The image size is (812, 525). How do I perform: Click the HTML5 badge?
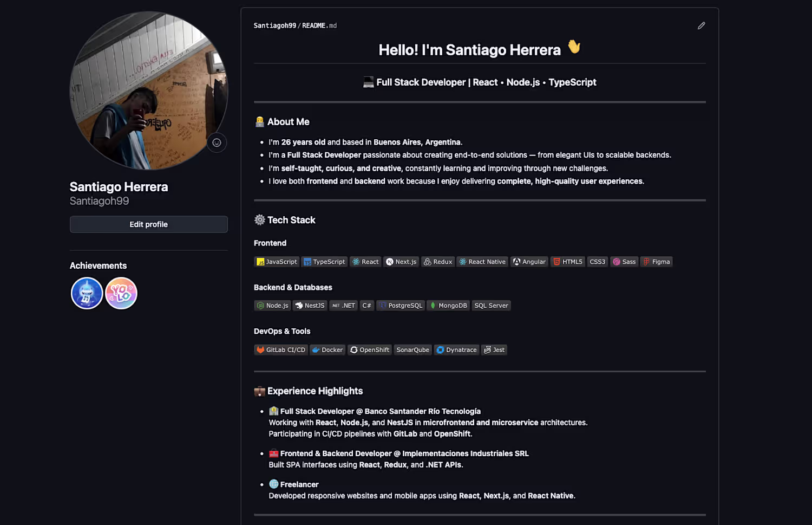[567, 262]
